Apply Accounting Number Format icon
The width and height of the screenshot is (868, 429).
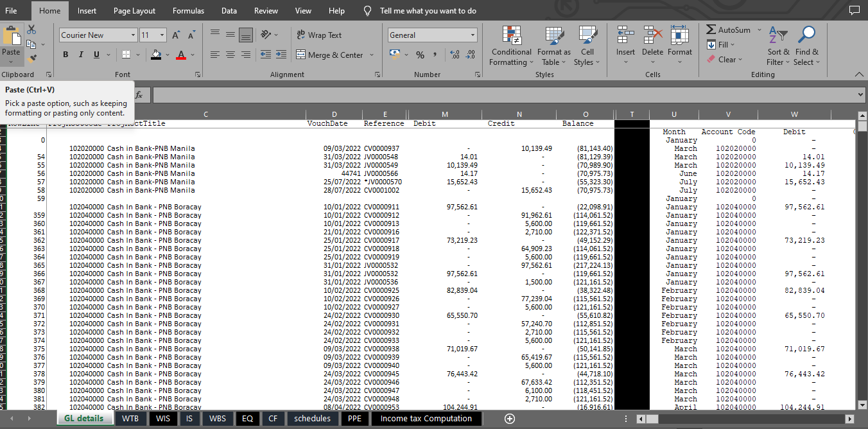click(394, 55)
